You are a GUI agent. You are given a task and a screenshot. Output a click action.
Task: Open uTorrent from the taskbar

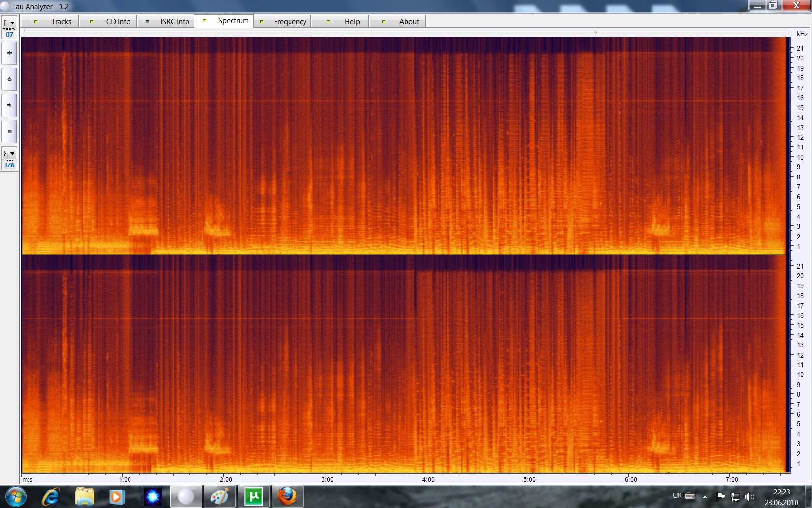point(254,496)
